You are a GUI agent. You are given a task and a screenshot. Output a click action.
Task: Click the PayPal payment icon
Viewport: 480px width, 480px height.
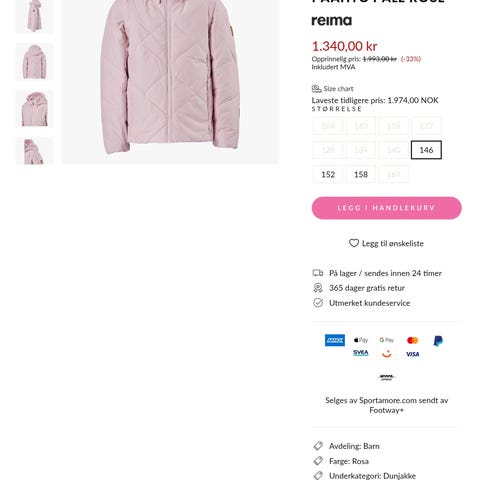[438, 341]
